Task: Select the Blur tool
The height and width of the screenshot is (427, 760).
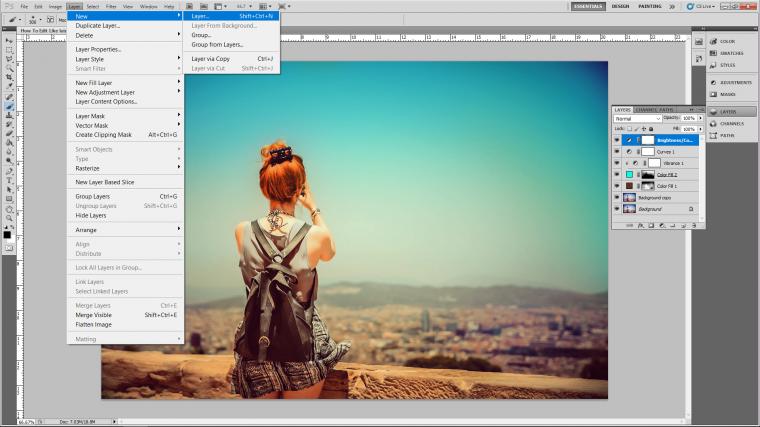Action: (9, 152)
